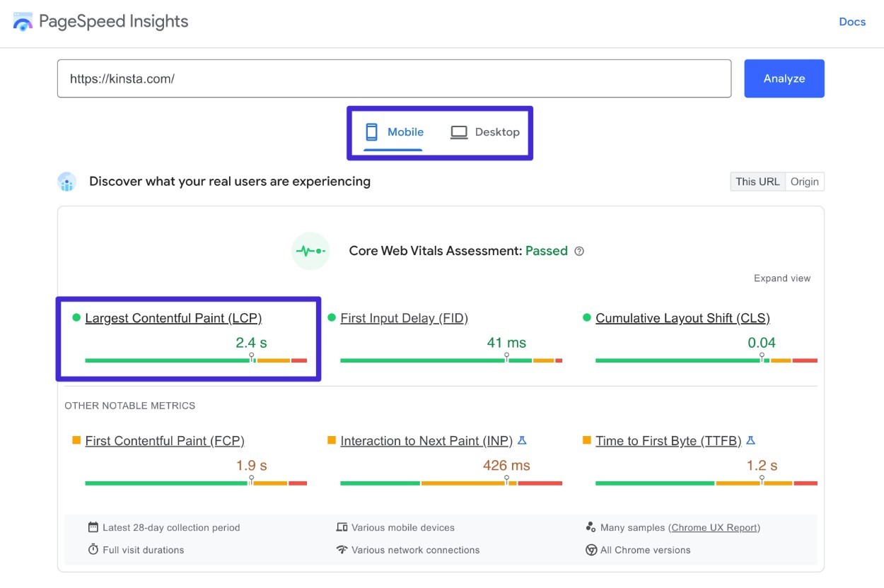The width and height of the screenshot is (884, 588).
Task: Click the PageSpeed Insights logo icon
Action: [22, 21]
